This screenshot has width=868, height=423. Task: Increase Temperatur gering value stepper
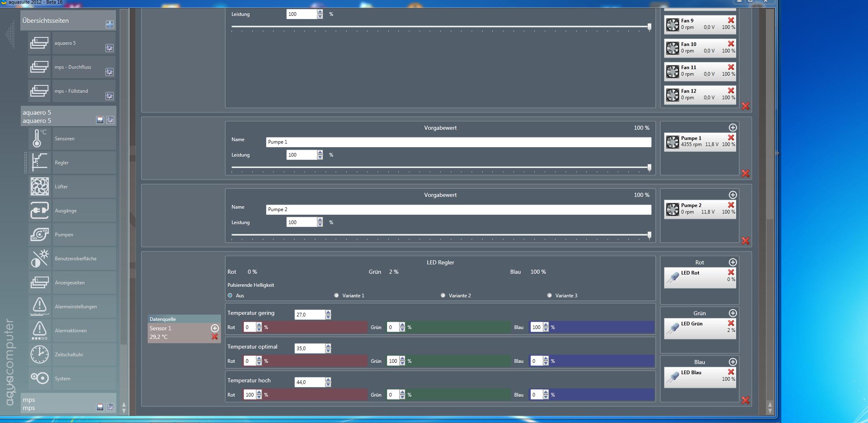click(328, 312)
